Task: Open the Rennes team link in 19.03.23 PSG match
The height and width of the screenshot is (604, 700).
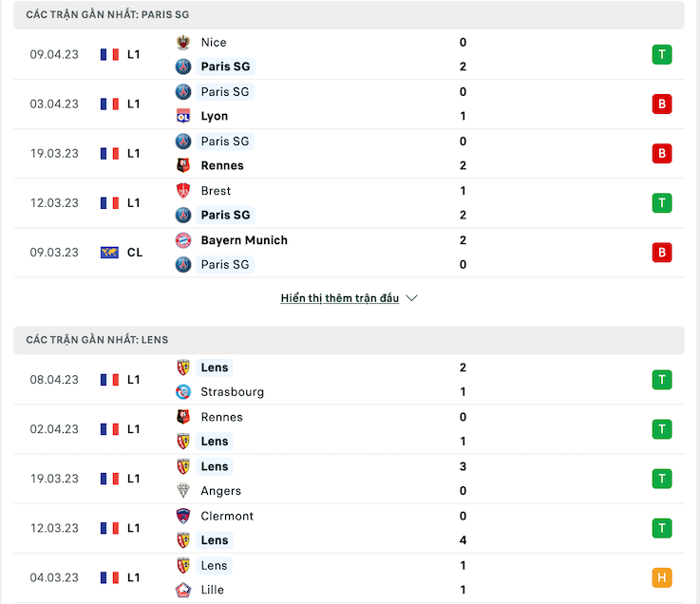Action: tap(222, 165)
